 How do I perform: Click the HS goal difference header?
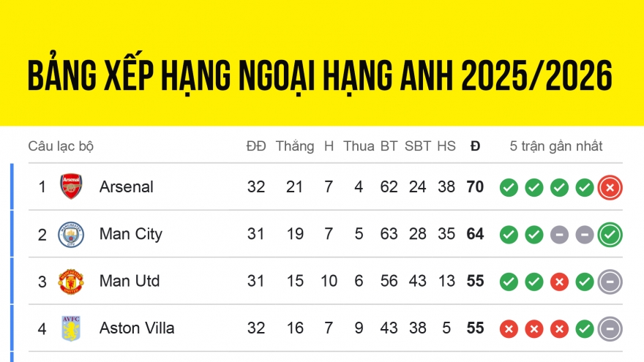tap(446, 146)
